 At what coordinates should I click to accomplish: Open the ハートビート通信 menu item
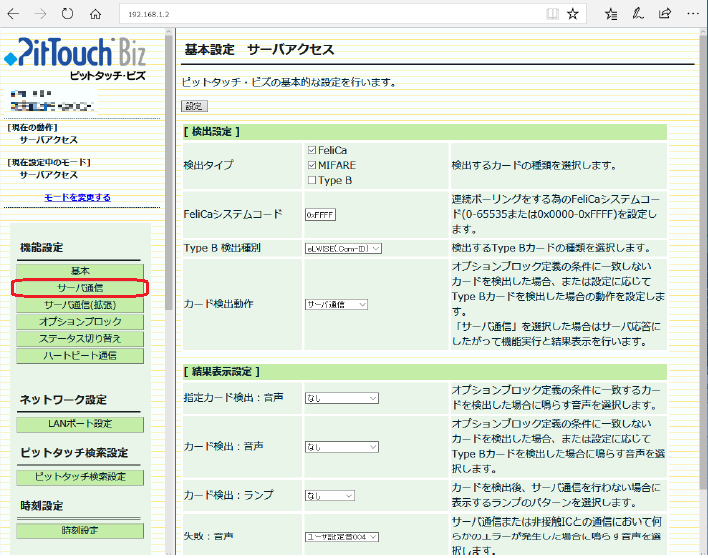click(x=80, y=356)
